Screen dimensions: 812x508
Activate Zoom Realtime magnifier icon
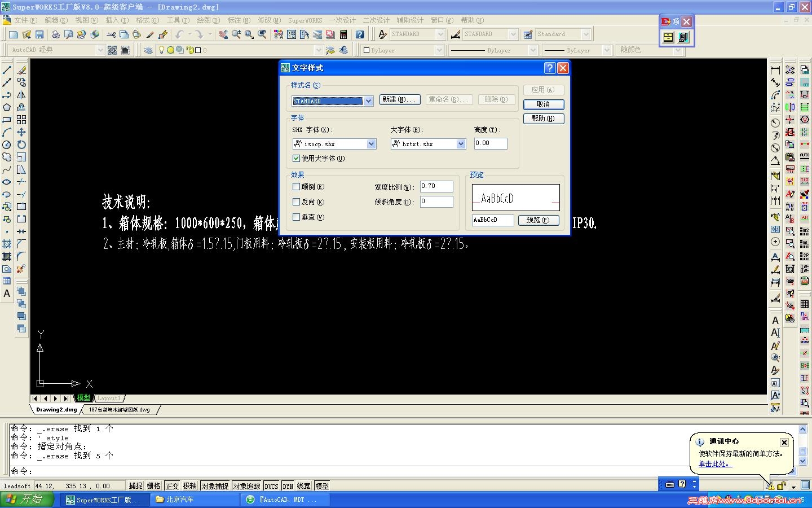[x=236, y=34]
